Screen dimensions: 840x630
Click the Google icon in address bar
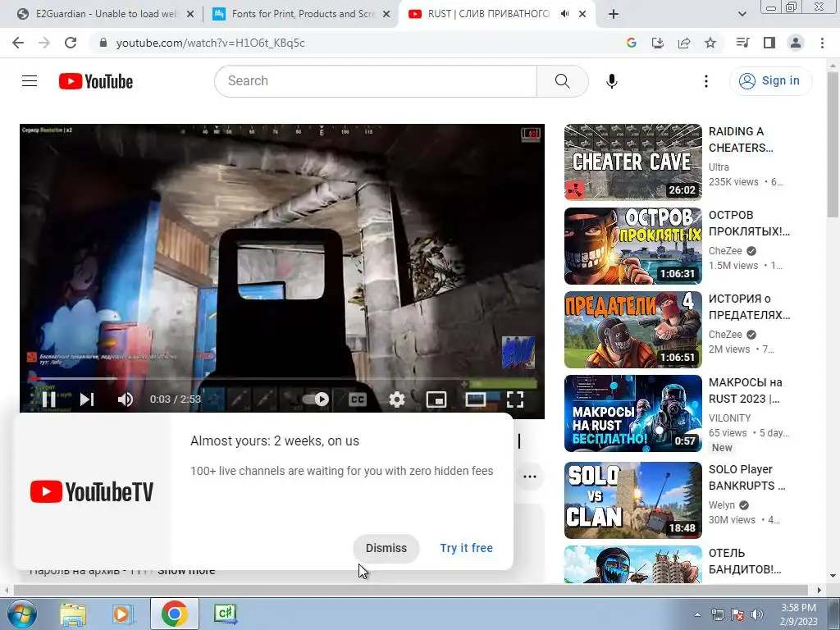(632, 43)
